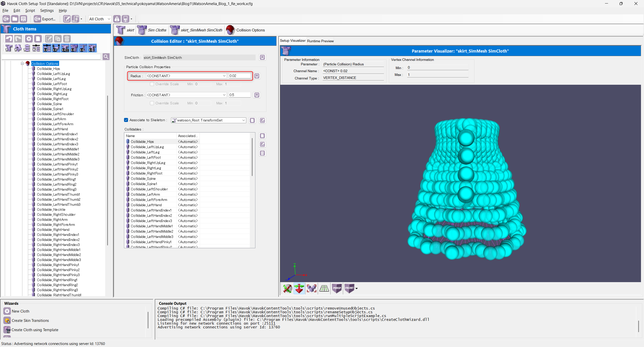
Task: Toggle the first eye visibility filter (arrow list)
Action: (47, 48)
